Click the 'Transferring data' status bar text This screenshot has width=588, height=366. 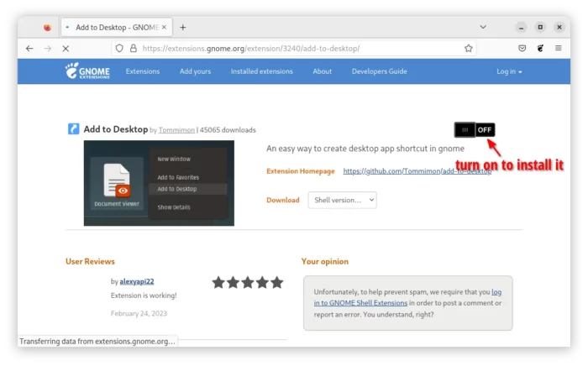97,342
